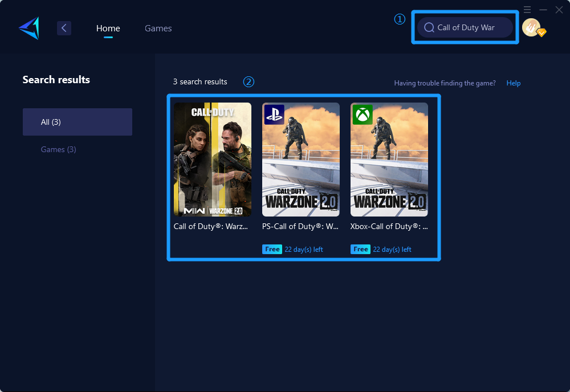The image size is (570, 392).
Task: Click the GearUP booster logo
Action: click(x=29, y=28)
